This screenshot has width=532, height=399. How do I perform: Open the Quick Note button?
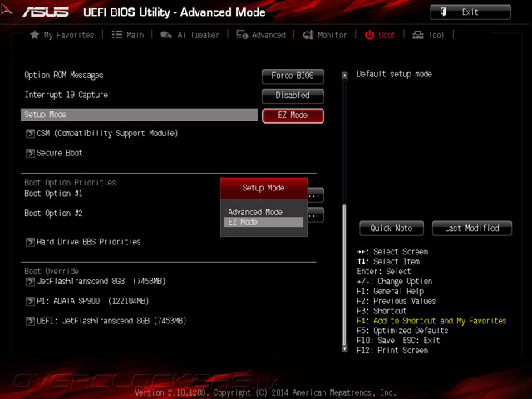point(392,229)
